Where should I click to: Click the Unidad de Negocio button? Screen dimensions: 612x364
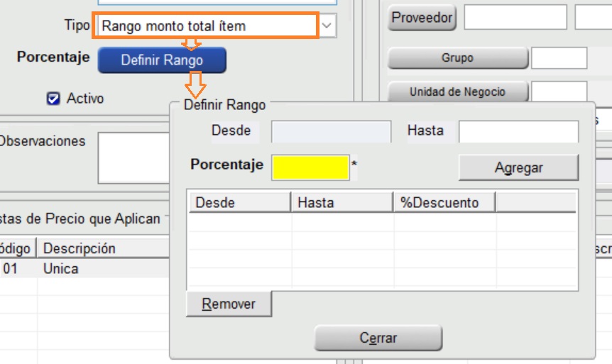(x=458, y=92)
